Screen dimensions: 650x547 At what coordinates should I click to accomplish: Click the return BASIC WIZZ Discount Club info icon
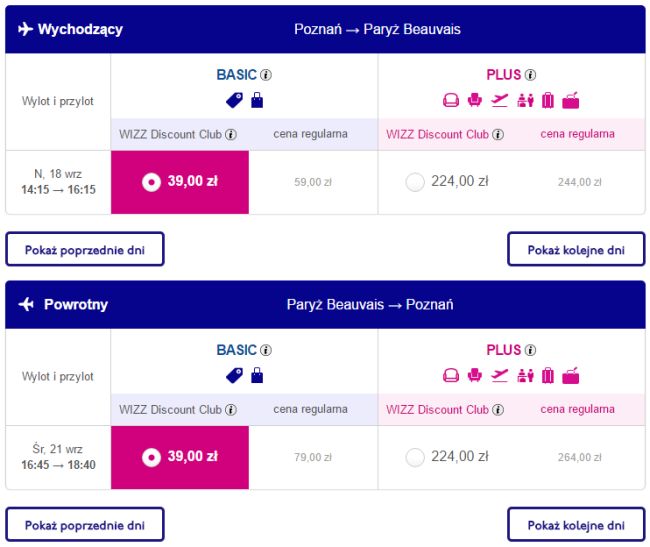click(231, 410)
